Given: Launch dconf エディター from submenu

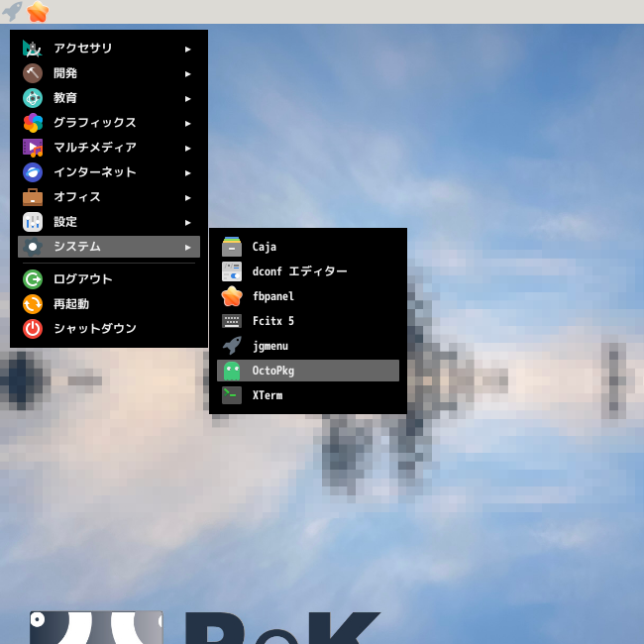Looking at the screenshot, I should (308, 271).
